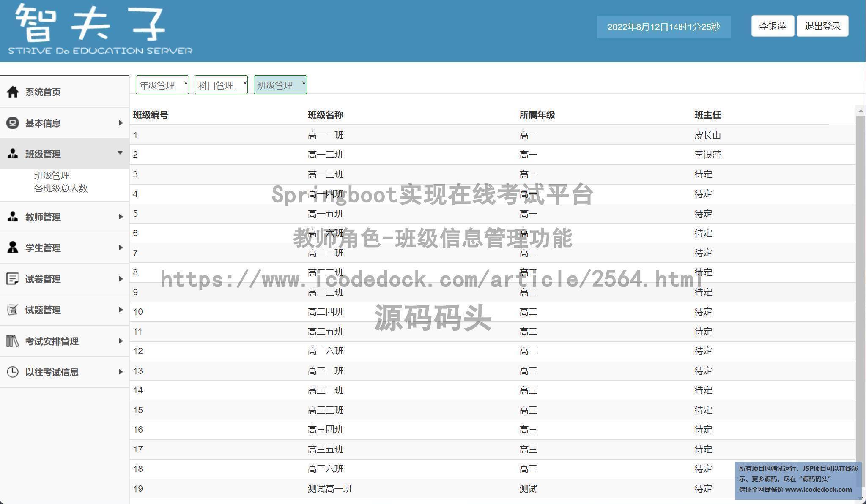Expand the 考试安排管理 submenu arrow
Screen dimensions: 866x504
coord(121,341)
